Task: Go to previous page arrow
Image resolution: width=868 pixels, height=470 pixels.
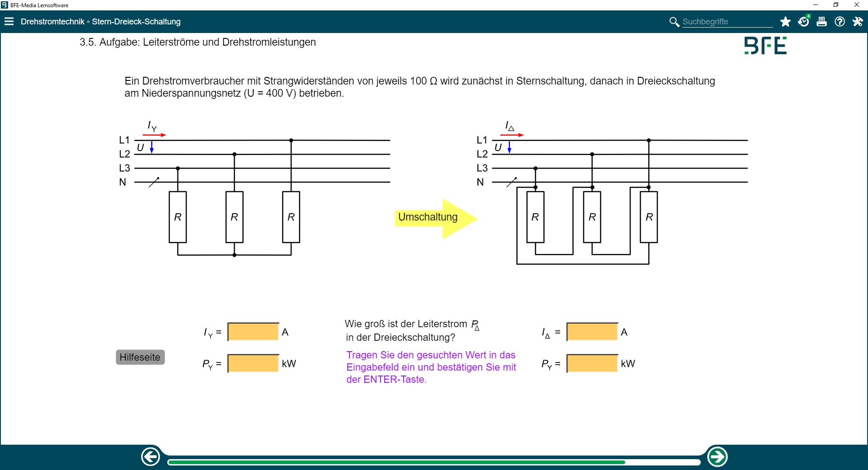Action: 151,456
